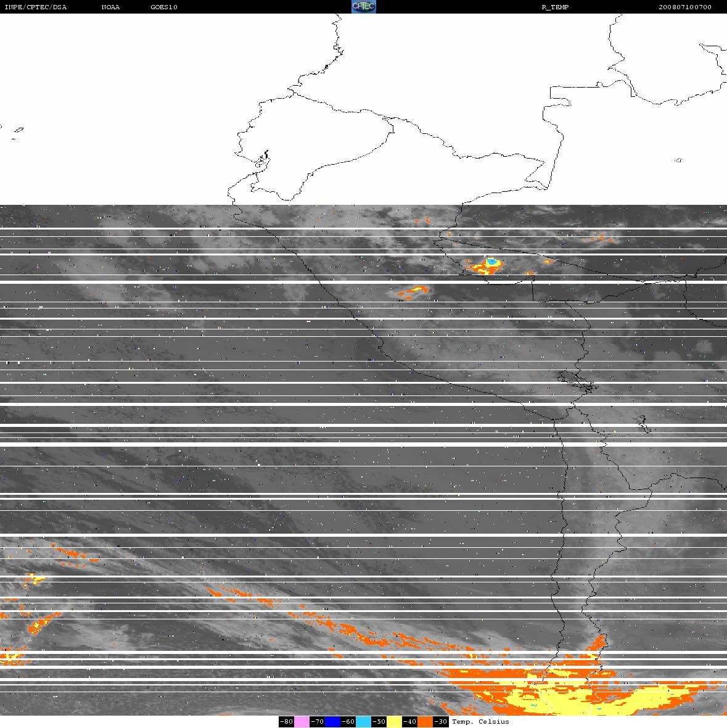The image size is (727, 728).
Task: Click the Temp. Celsius legend caption
Action: (480, 722)
